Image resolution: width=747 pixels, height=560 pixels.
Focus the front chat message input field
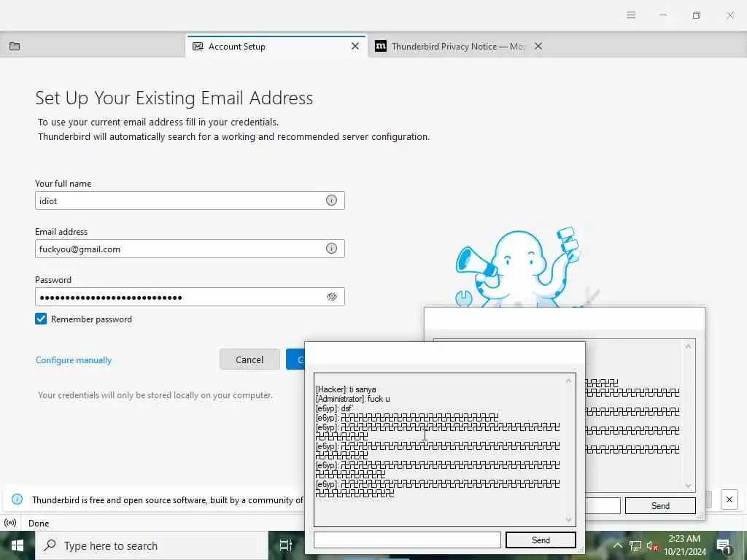[x=407, y=540]
